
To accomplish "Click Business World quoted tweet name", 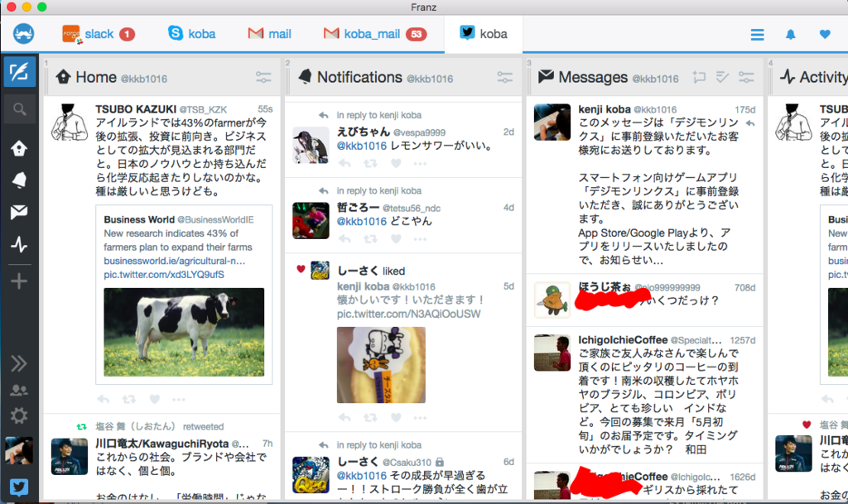I will (x=139, y=219).
